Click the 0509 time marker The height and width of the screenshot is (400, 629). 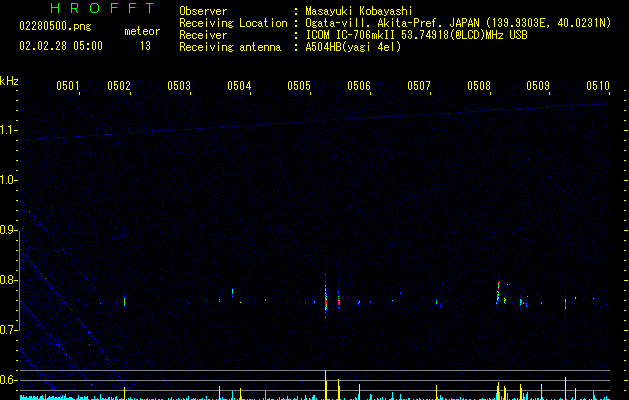pyautogui.click(x=538, y=85)
